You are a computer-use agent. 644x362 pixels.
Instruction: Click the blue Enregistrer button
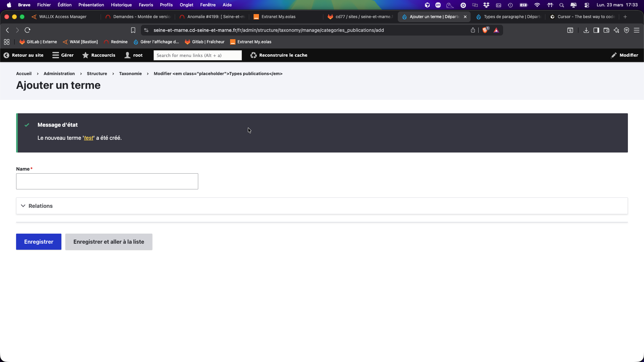[x=39, y=242]
